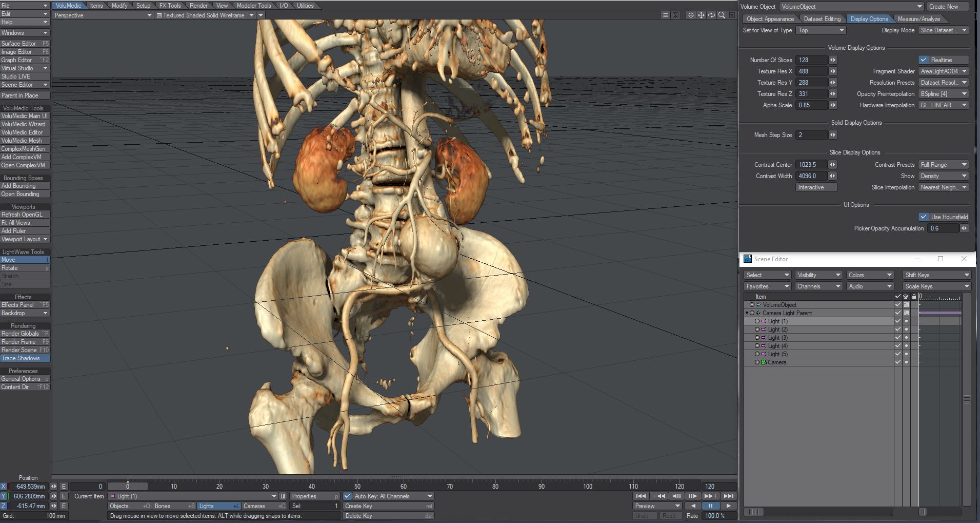Toggle the Auto Key checkbox
This screenshot has height=523, width=980.
[x=348, y=496]
